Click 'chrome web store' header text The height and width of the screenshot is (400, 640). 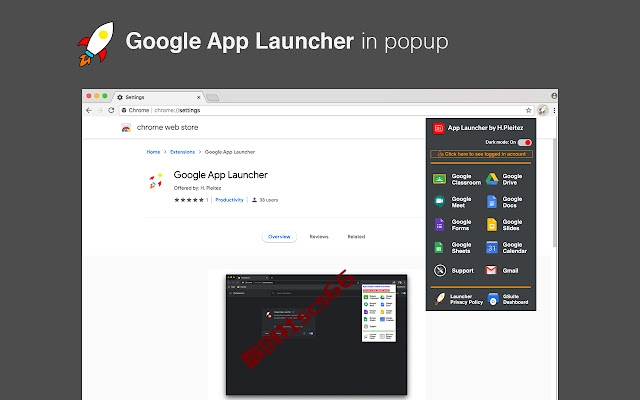click(x=167, y=127)
